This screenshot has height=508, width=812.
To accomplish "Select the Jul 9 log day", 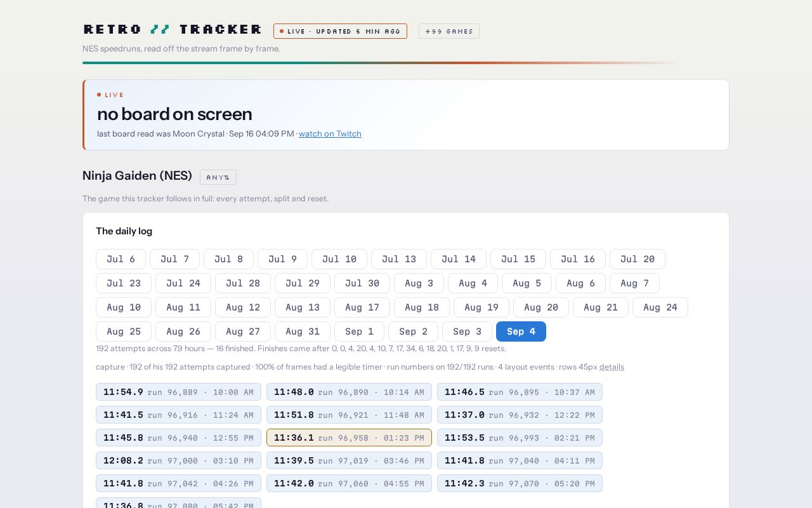I will point(282,259).
